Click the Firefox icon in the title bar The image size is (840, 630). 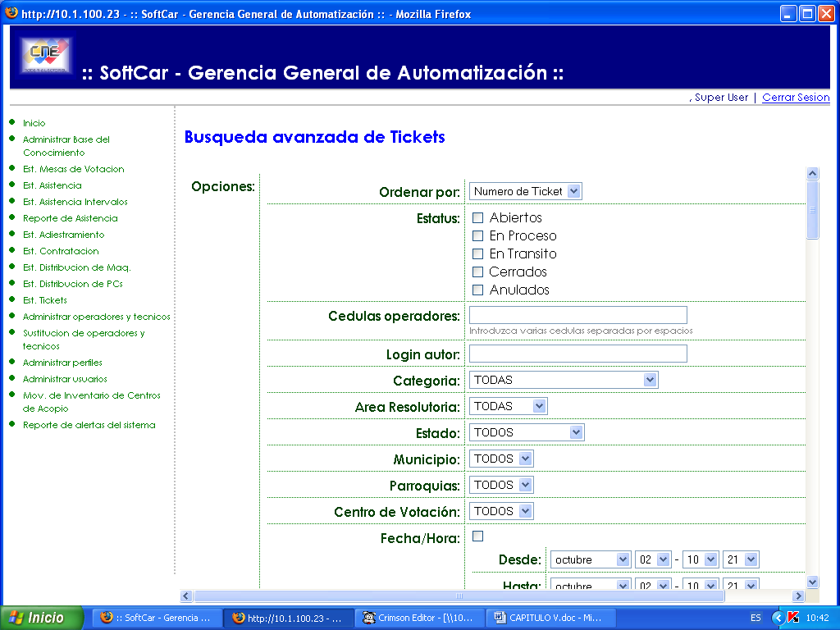[x=11, y=13]
